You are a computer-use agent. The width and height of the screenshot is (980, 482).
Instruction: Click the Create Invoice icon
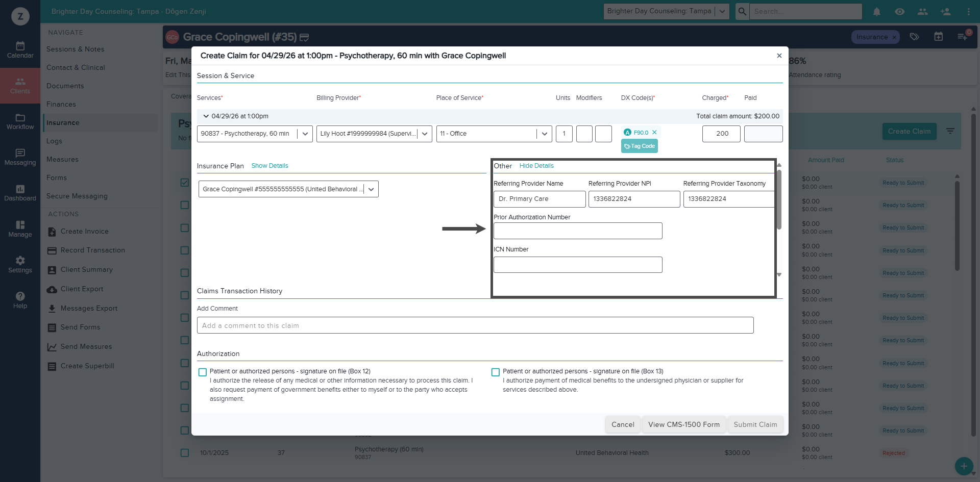(x=52, y=232)
